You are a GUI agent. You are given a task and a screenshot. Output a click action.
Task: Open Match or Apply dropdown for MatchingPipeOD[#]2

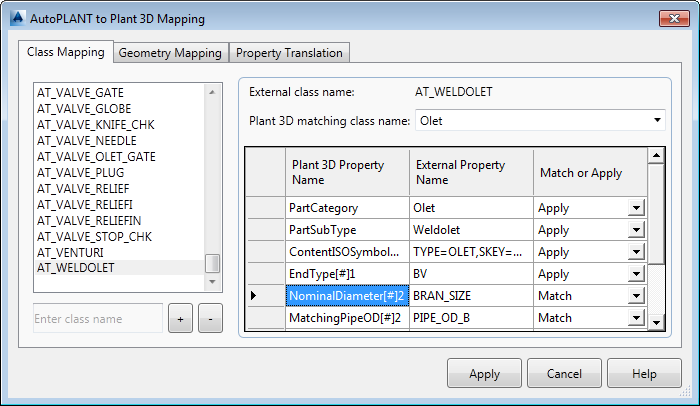636,318
